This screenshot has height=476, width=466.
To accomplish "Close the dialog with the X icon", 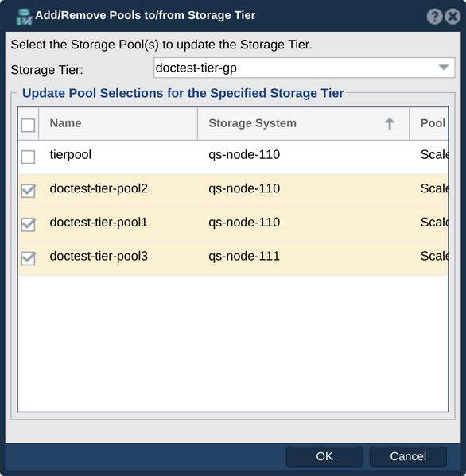I will pyautogui.click(x=452, y=17).
